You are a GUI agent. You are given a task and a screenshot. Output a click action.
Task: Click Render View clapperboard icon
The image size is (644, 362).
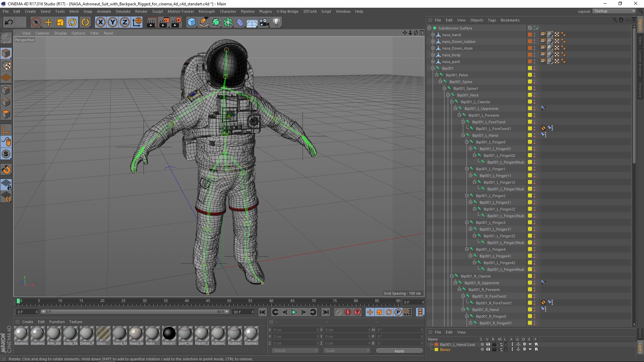click(152, 22)
